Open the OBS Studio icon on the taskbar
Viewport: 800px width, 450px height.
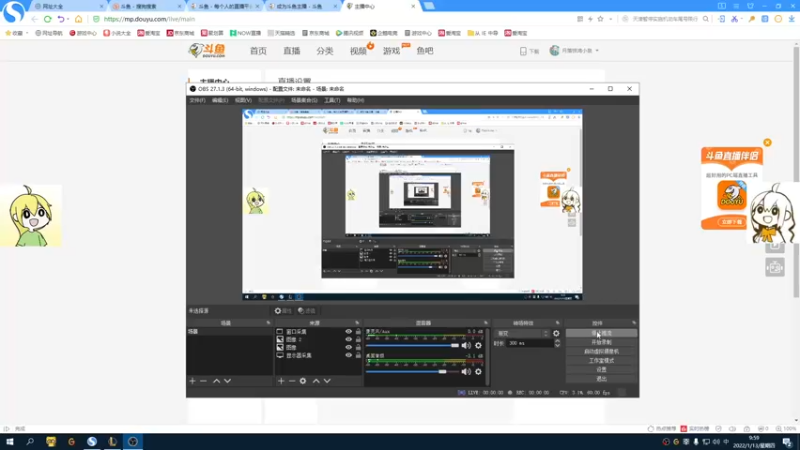pyautogui.click(x=133, y=441)
